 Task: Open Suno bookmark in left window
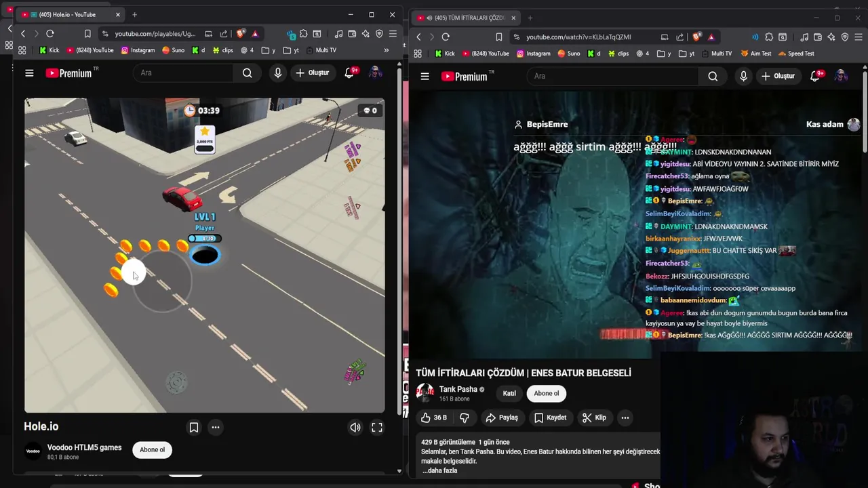174,50
